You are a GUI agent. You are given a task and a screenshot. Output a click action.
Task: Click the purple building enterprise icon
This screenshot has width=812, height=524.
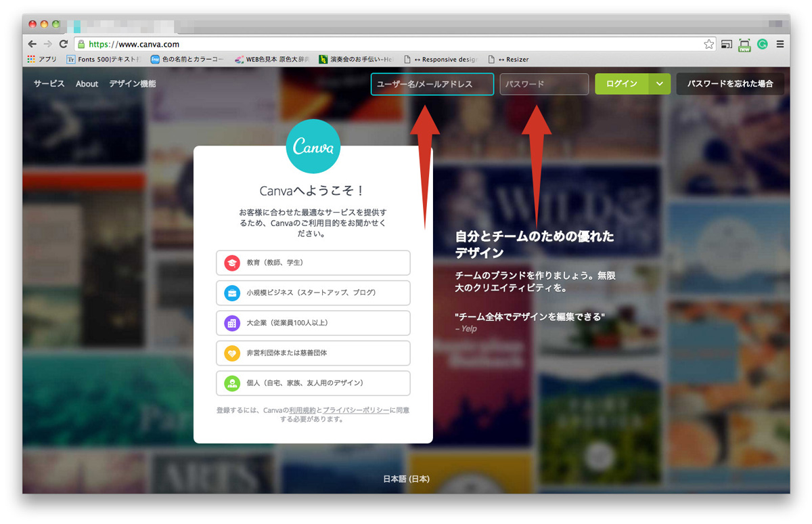[232, 323]
